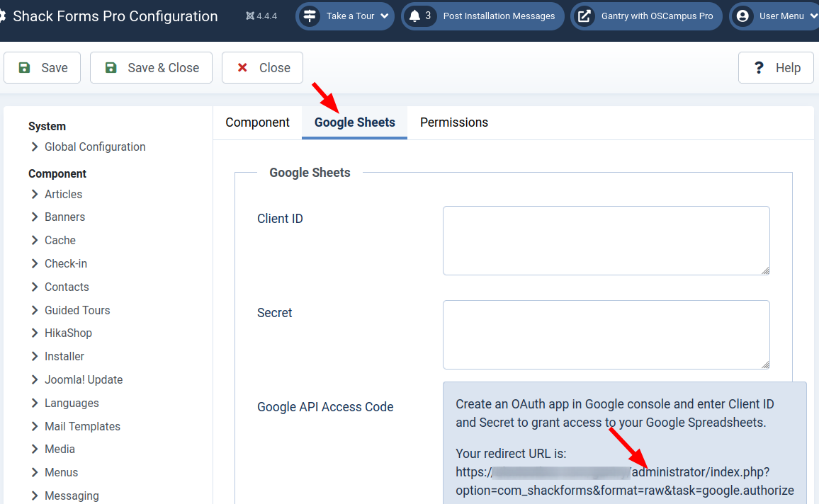Open Languages configuration

pyautogui.click(x=72, y=403)
